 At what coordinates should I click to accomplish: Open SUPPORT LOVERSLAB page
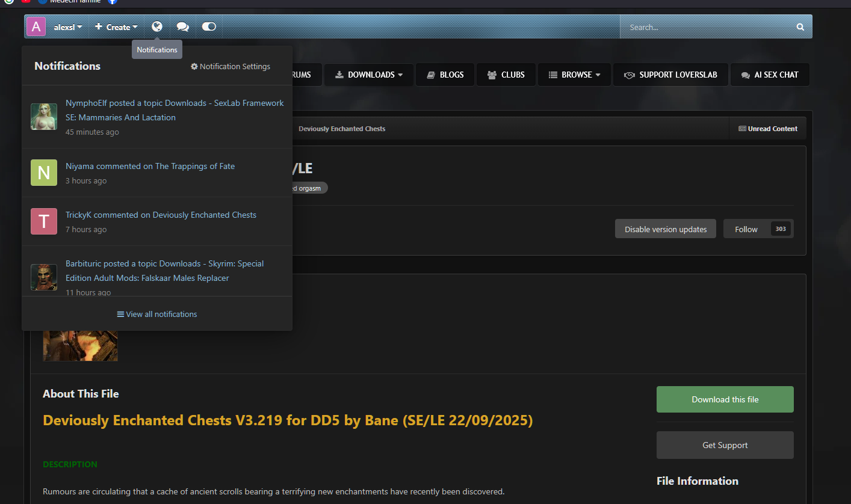coord(670,75)
